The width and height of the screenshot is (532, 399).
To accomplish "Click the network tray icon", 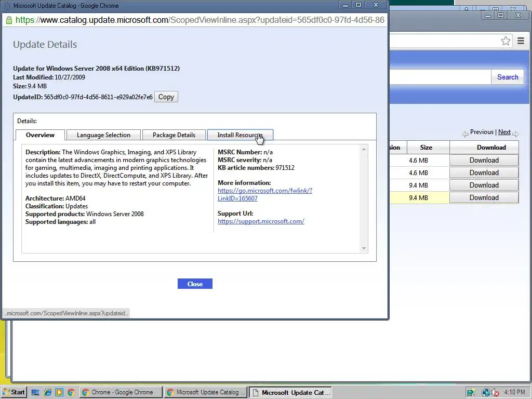I will pyautogui.click(x=486, y=393).
